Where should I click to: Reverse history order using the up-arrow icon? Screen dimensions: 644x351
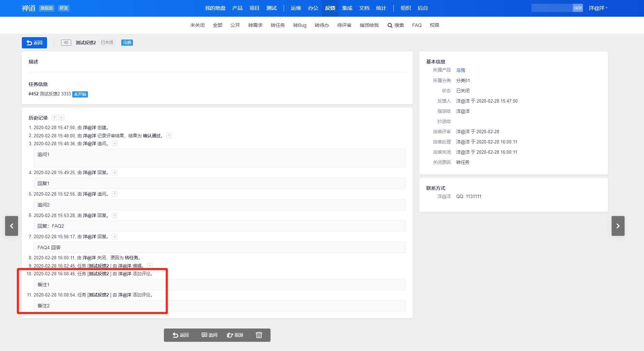tap(55, 118)
